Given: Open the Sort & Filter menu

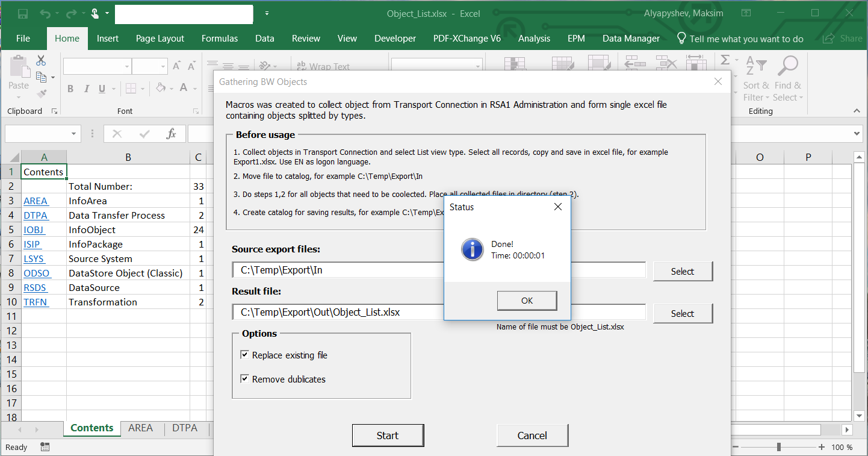Looking at the screenshot, I should 756,78.
